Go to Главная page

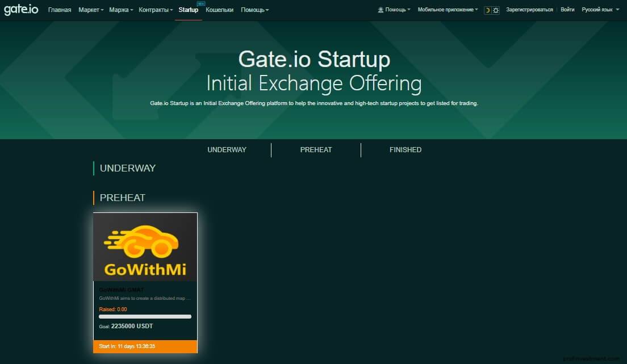coord(60,10)
